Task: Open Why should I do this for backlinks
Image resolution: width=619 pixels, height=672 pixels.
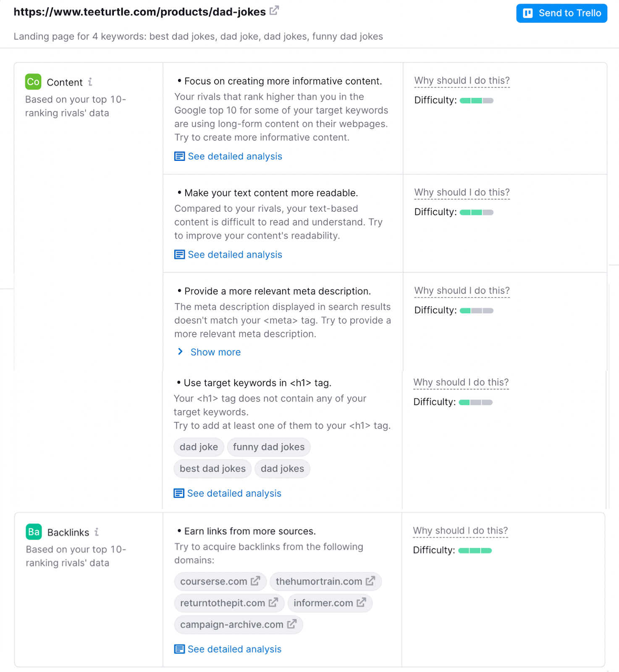Action: 460,531
